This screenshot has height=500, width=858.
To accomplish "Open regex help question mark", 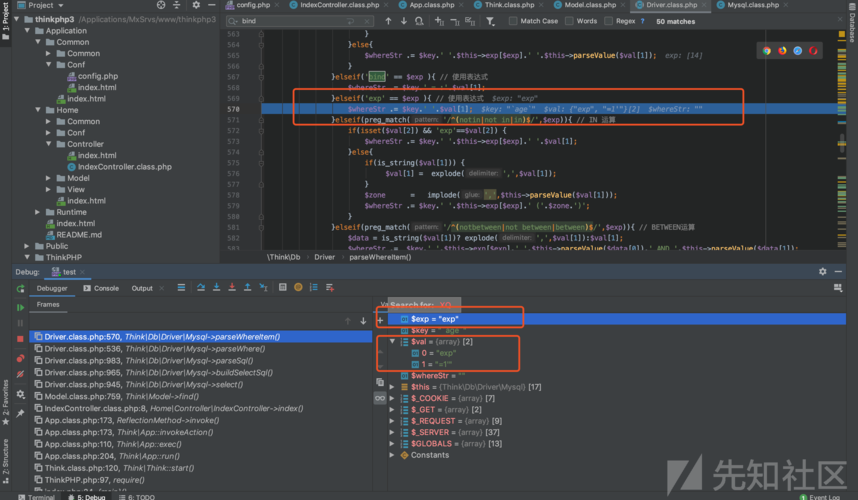I will click(642, 21).
